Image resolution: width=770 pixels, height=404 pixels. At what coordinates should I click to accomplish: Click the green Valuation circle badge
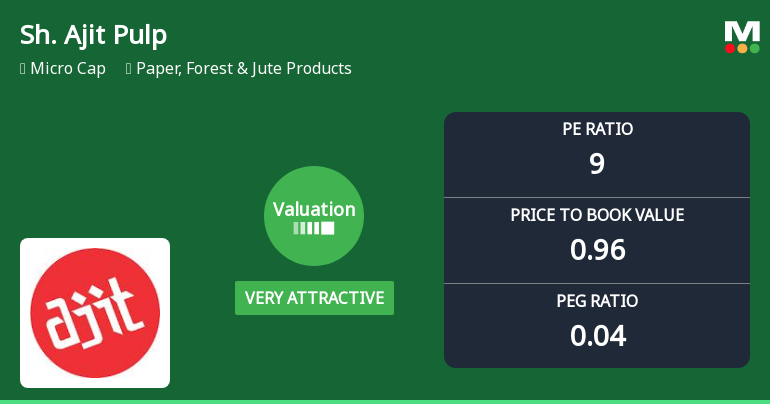click(314, 216)
